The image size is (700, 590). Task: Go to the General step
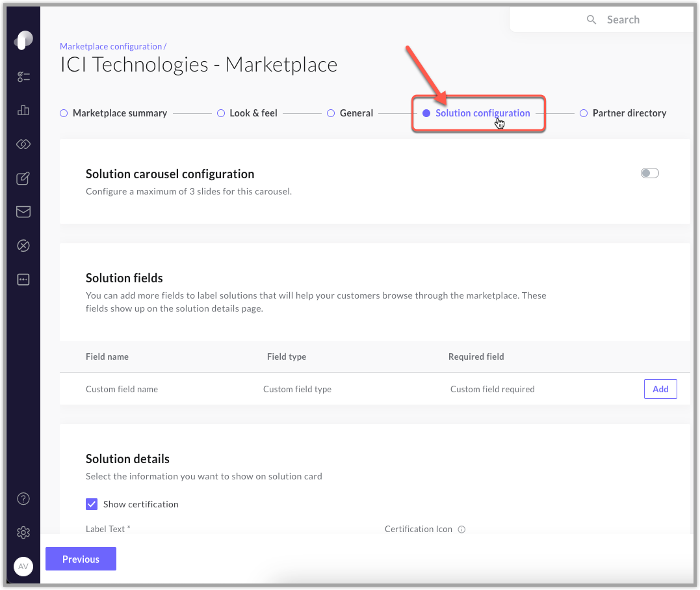(x=350, y=113)
